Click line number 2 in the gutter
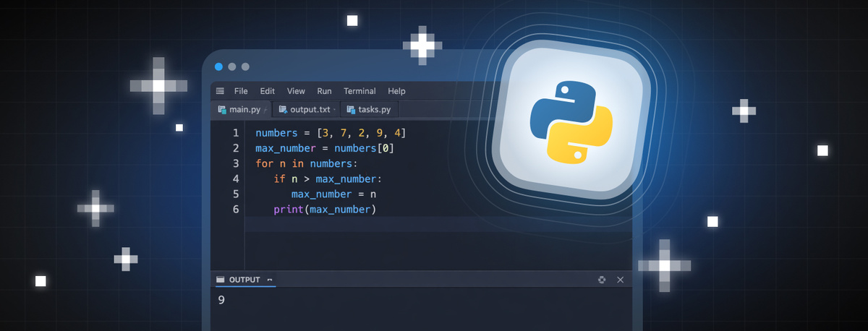Screen dimensions: 868x331 (236, 148)
